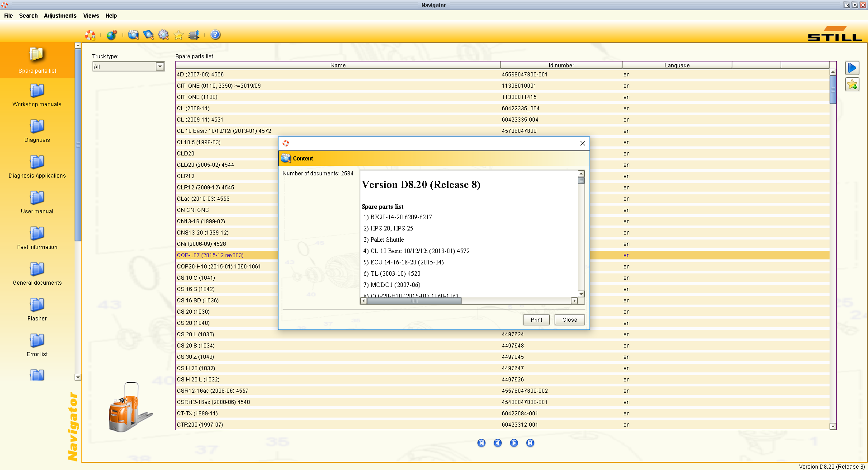Image resolution: width=868 pixels, height=470 pixels.
Task: Open User manual sidebar folder
Action: [37, 202]
